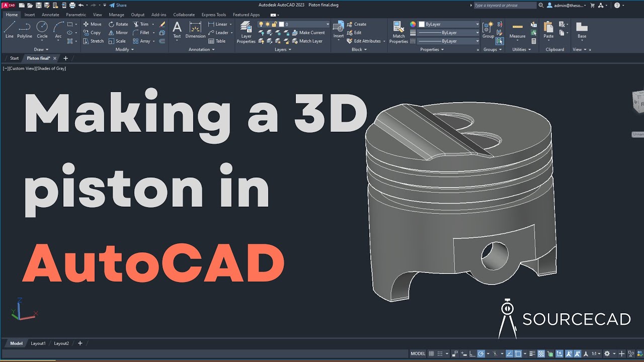The width and height of the screenshot is (644, 362).
Task: Open Layer Properties manager
Action: point(246,32)
